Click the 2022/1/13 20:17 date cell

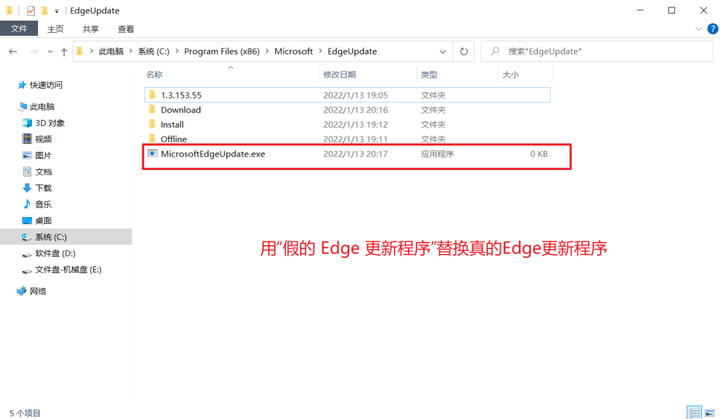[x=355, y=154]
